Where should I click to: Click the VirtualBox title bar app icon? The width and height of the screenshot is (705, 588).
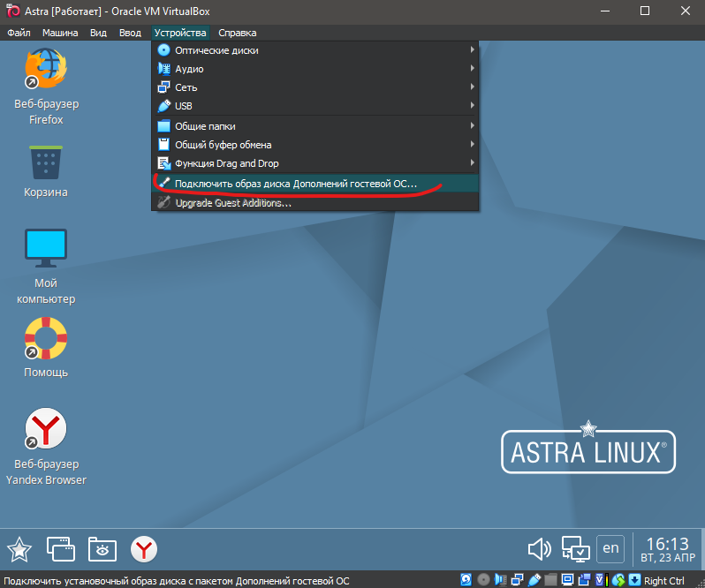[x=13, y=11]
